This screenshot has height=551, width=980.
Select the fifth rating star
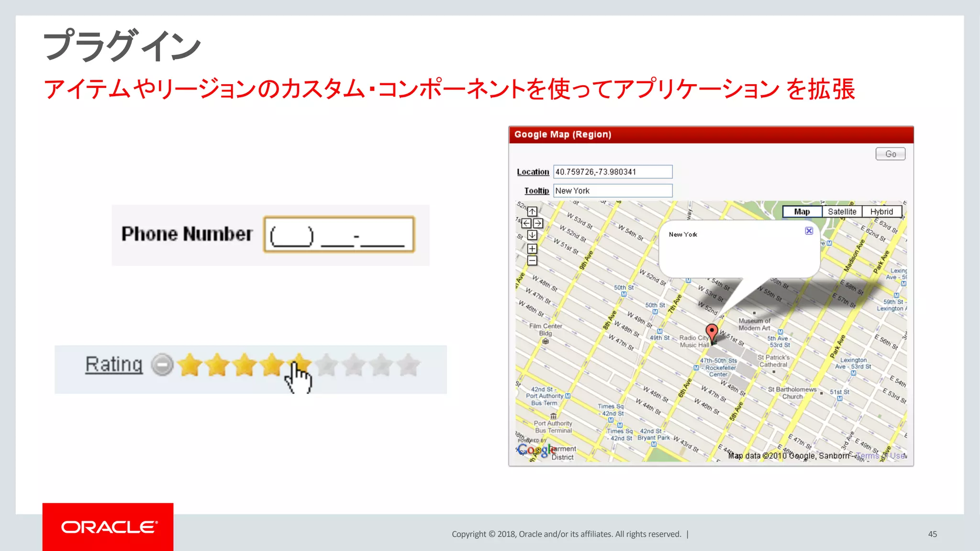coord(300,365)
